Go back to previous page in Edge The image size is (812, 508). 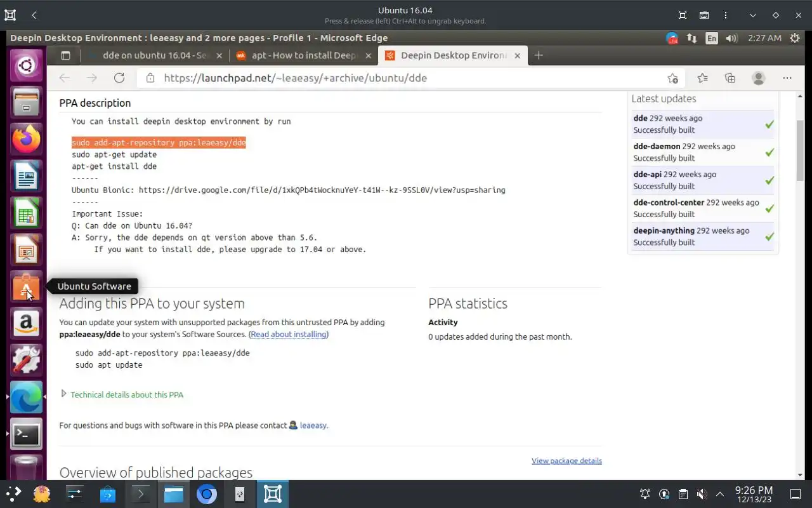pyautogui.click(x=64, y=78)
